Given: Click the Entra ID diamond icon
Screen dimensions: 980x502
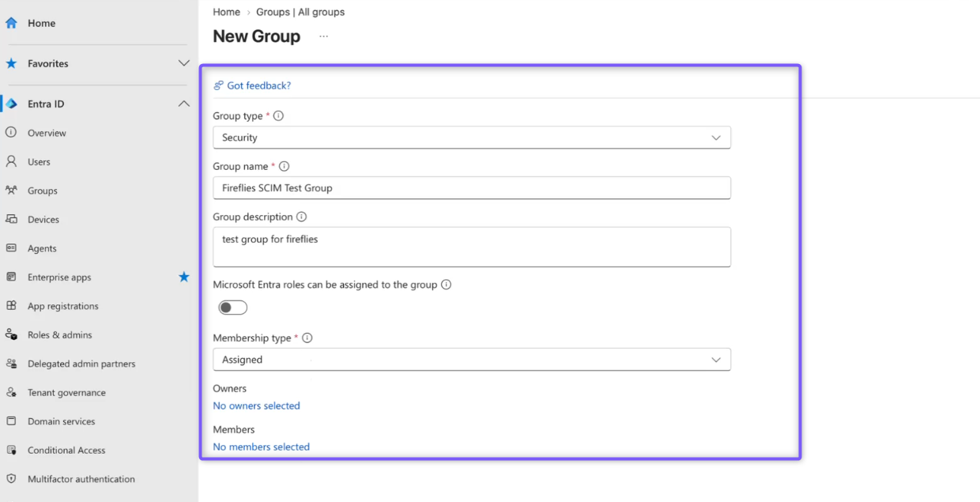Looking at the screenshot, I should click(x=11, y=104).
